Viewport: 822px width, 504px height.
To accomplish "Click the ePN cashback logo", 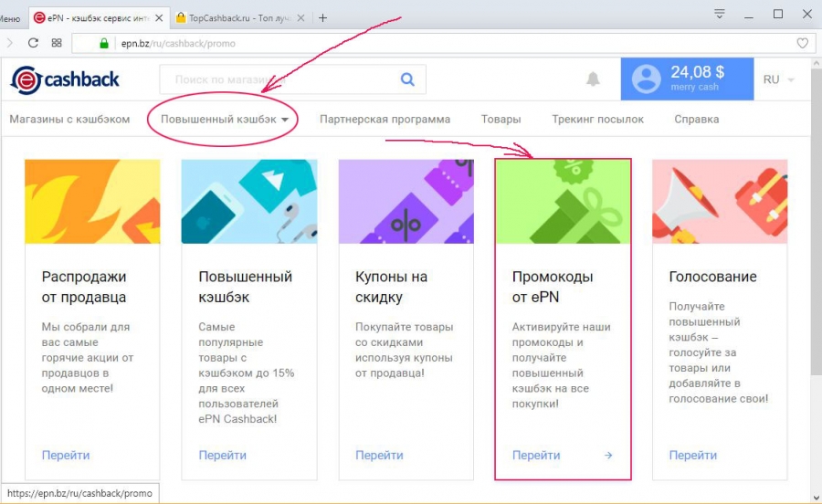I will 65,79.
